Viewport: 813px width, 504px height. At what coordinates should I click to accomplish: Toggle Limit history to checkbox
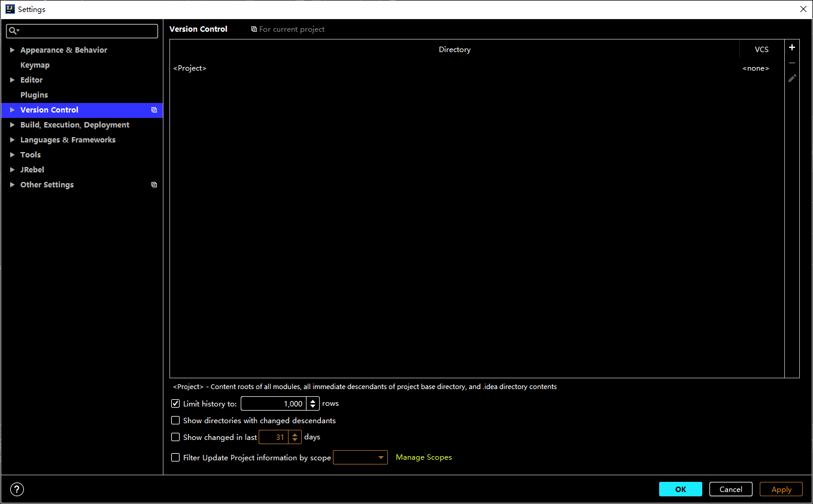175,403
